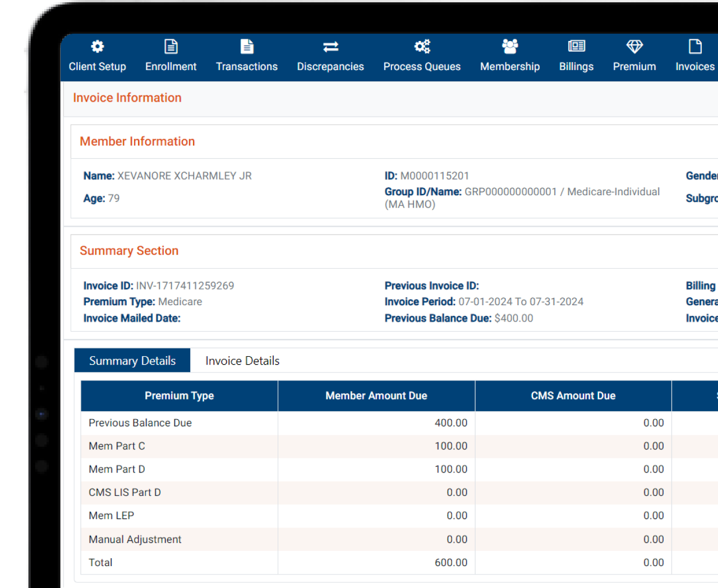718x588 pixels.
Task: Switch to the Summary Details tab
Action: click(132, 360)
